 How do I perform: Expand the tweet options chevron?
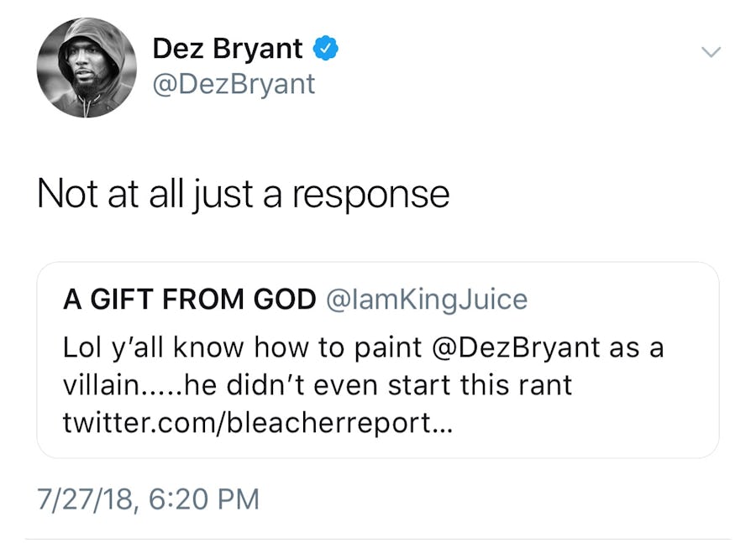(x=711, y=52)
